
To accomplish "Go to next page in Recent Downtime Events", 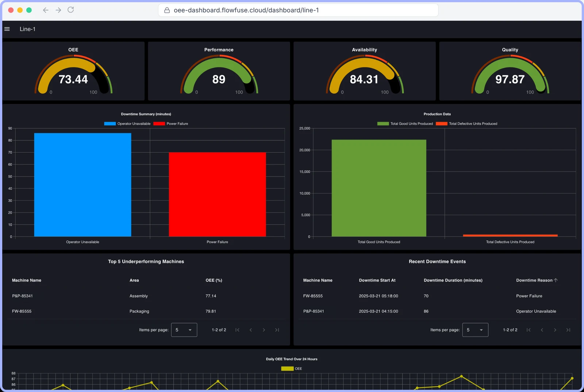I will pyautogui.click(x=555, y=330).
